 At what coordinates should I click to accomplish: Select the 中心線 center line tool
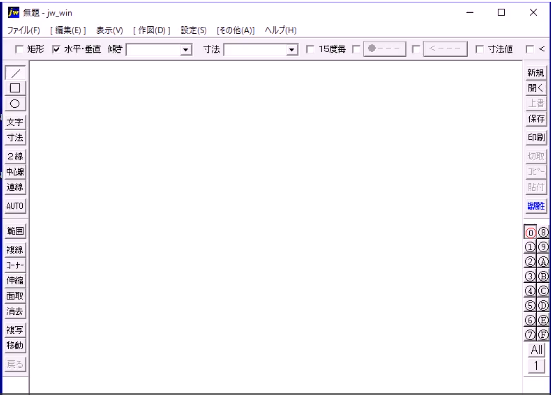[x=15, y=171]
